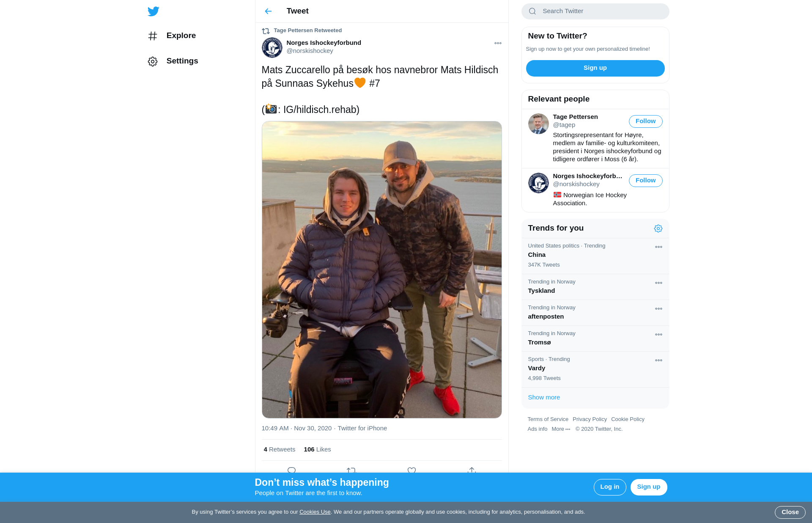812x523 pixels.
Task: Open the tweet's more options dots
Action: point(498,43)
